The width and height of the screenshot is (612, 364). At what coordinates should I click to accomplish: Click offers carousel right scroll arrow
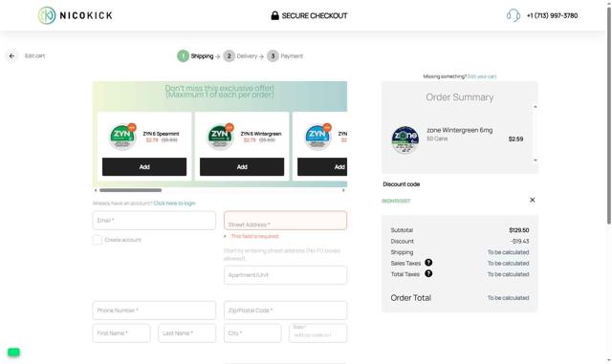(343, 190)
